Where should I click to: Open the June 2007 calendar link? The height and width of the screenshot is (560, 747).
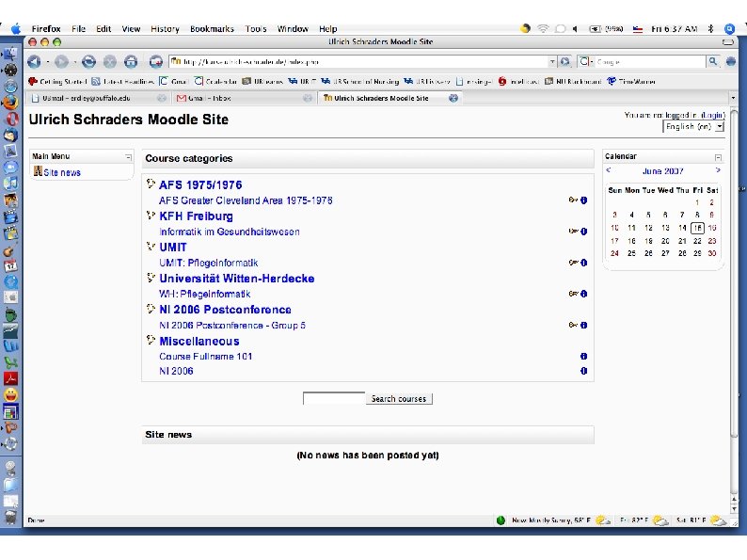[662, 171]
